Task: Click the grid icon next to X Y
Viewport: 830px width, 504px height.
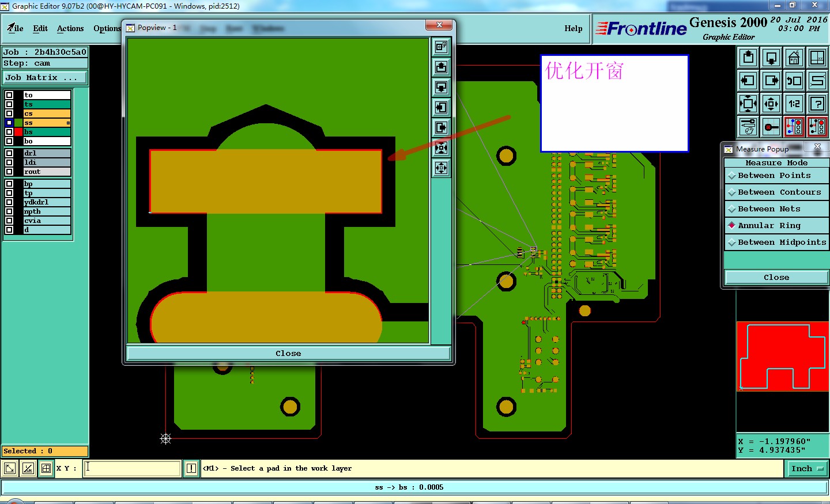Action: tap(46, 468)
